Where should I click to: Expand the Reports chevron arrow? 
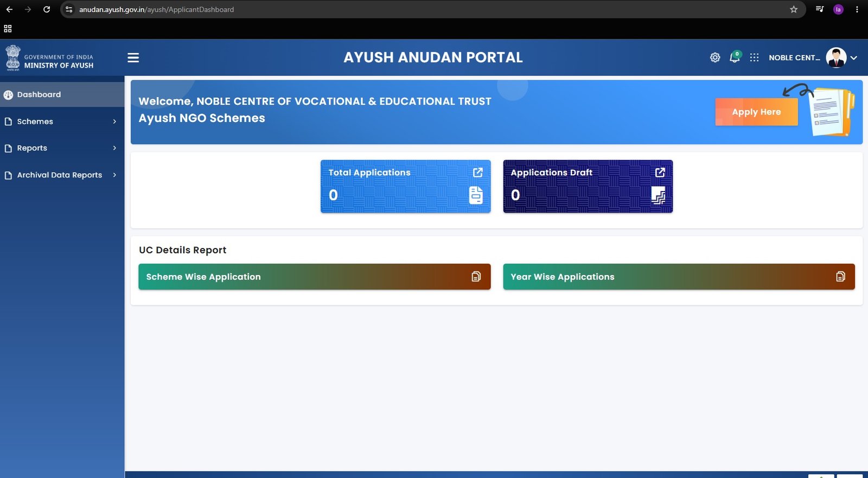(x=114, y=148)
